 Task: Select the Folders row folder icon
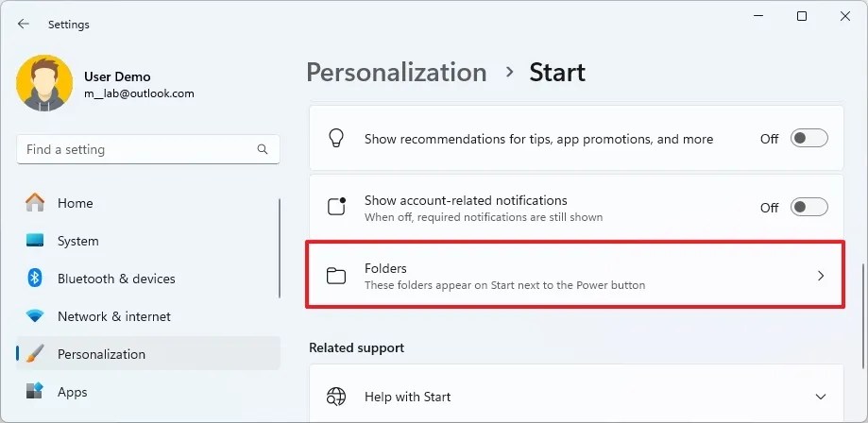[x=336, y=275]
